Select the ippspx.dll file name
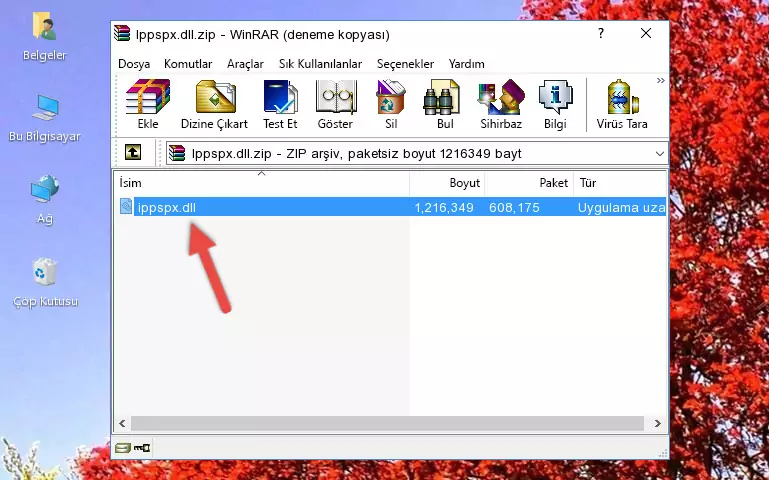 (x=167, y=207)
